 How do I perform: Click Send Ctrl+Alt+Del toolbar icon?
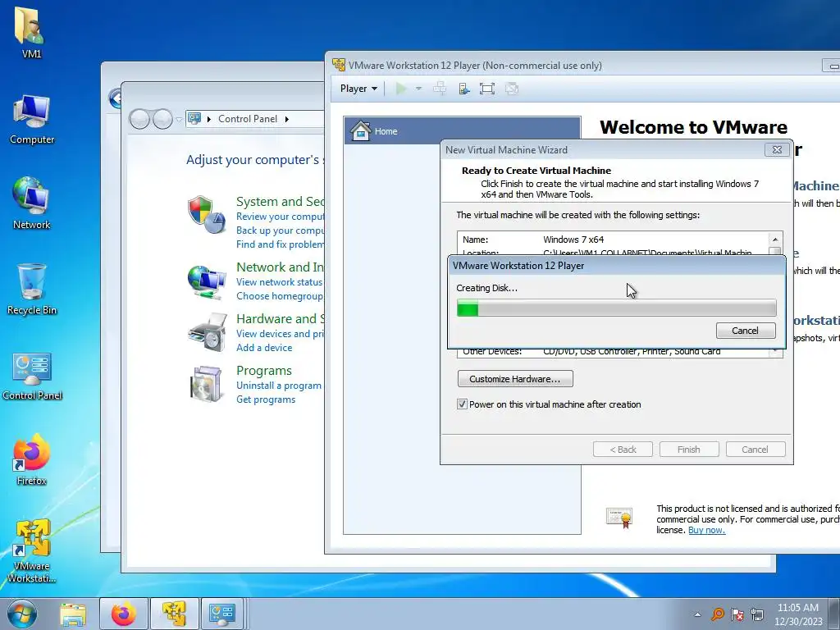pos(440,89)
